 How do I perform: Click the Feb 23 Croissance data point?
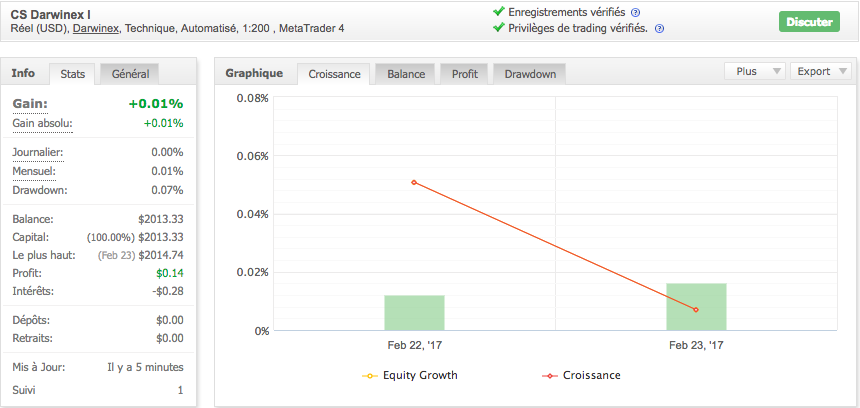pyautogui.click(x=695, y=309)
